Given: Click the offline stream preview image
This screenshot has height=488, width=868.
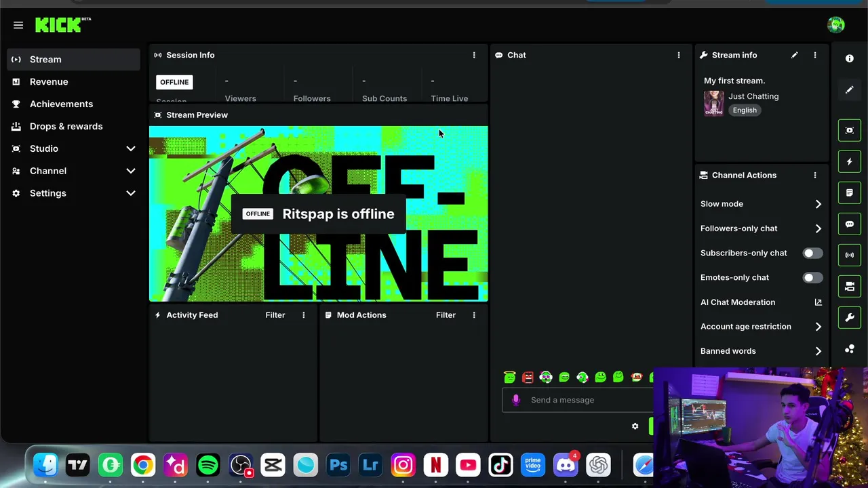Looking at the screenshot, I should pyautogui.click(x=318, y=213).
